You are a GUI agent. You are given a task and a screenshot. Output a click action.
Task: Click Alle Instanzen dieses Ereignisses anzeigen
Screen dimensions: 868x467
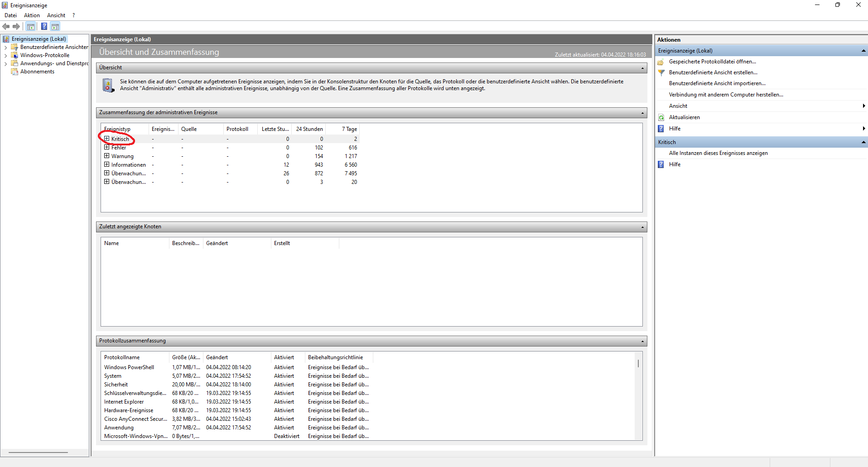tap(719, 153)
